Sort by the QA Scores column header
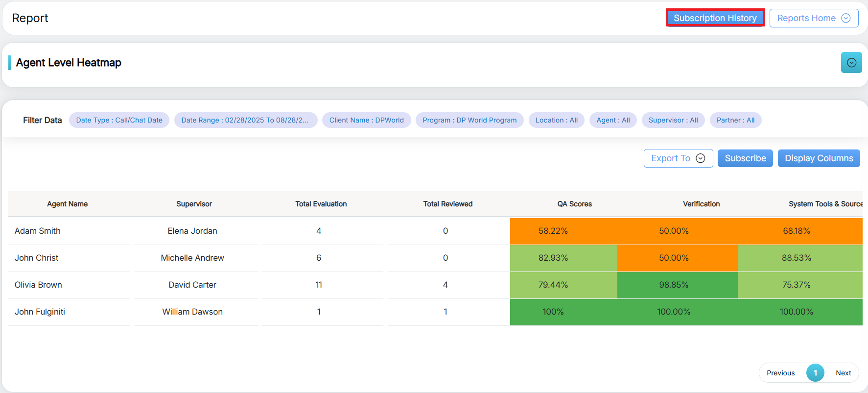 coord(574,204)
